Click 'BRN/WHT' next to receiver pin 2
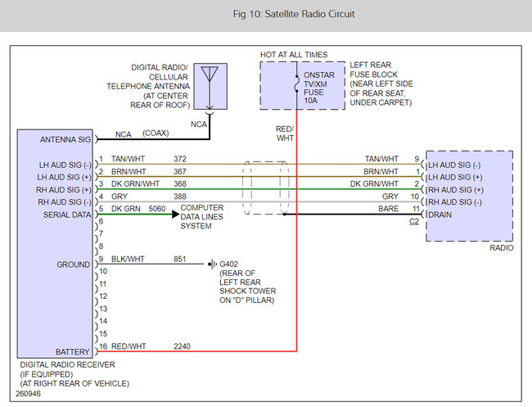Screen dimensions: 532x407 pyautogui.click(x=128, y=171)
